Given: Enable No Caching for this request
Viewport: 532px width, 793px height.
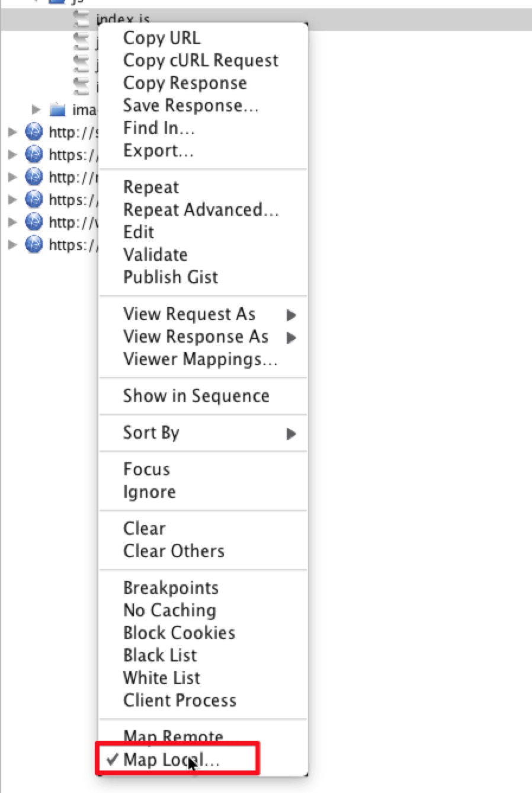Looking at the screenshot, I should tap(169, 610).
